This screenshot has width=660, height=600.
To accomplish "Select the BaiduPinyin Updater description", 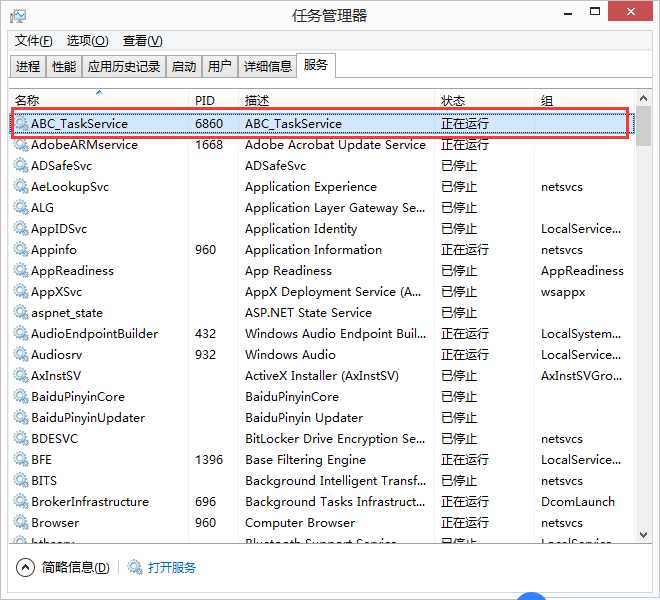I will pos(304,418).
